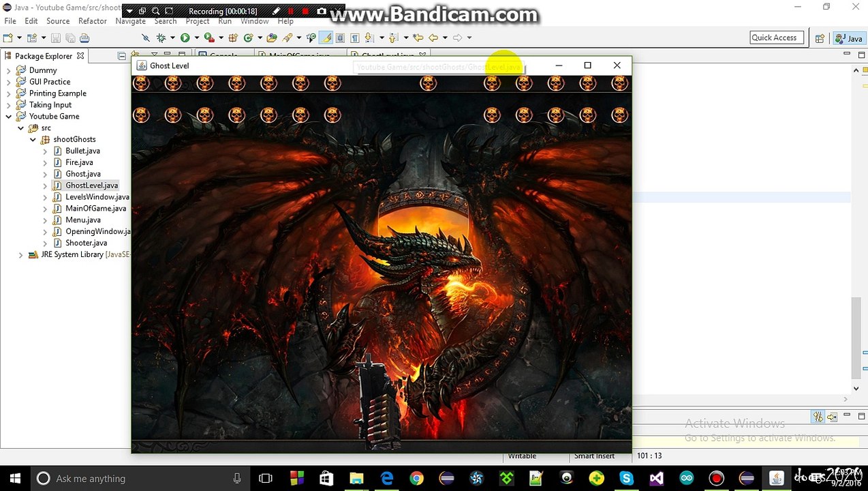Click the New Java Package icon
Image resolution: width=868 pixels, height=491 pixels.
[233, 38]
